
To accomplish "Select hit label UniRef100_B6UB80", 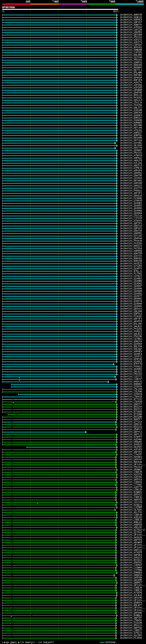I will (131, 67).
